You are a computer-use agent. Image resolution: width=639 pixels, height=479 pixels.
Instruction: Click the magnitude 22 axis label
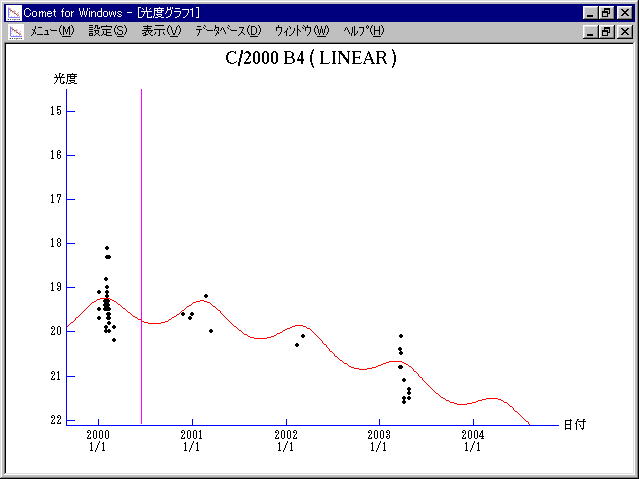pos(56,420)
